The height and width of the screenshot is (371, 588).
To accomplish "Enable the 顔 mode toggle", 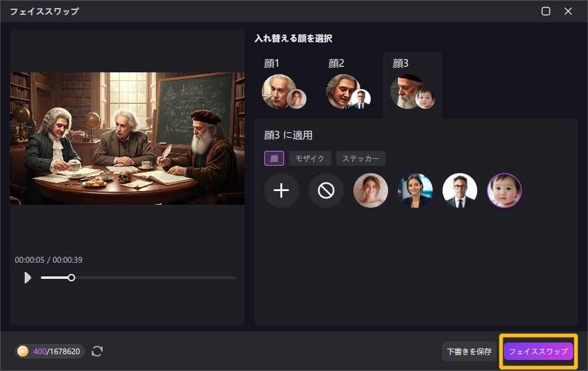I will (274, 158).
